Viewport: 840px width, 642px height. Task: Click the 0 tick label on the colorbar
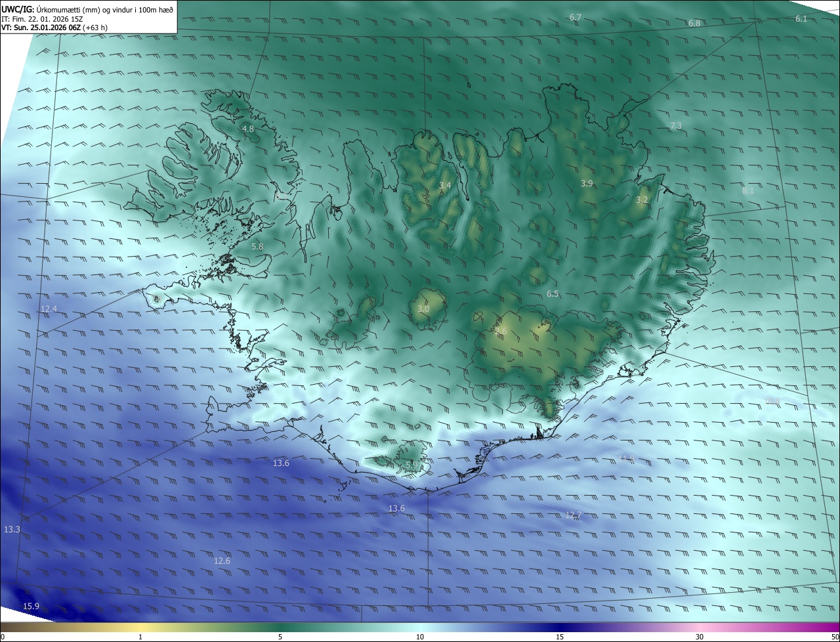pos(3,637)
